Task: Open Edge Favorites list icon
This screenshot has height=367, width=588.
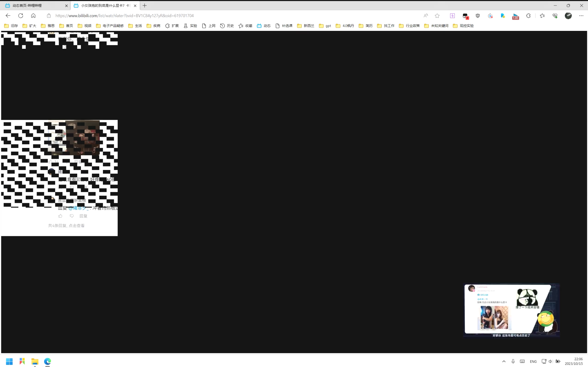Action: click(542, 16)
